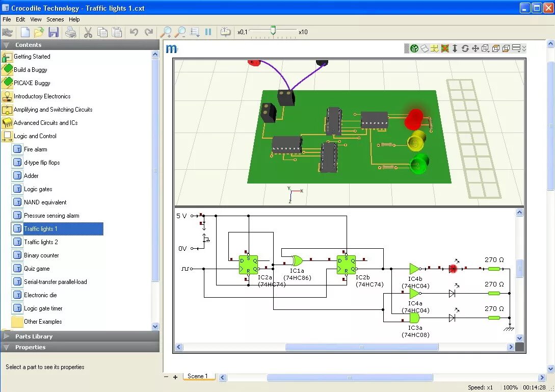Click the pan move arrows icon

coord(475,48)
